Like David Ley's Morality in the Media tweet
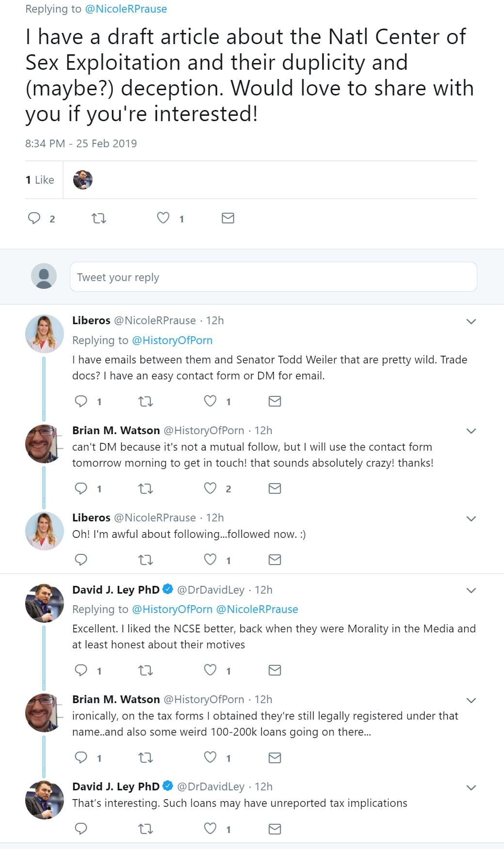 pyautogui.click(x=210, y=670)
